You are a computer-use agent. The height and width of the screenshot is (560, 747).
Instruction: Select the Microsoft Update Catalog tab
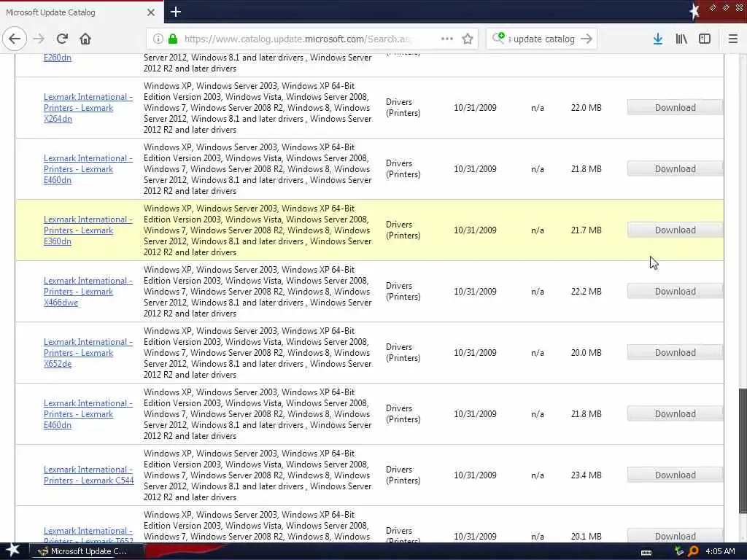[x=81, y=12]
